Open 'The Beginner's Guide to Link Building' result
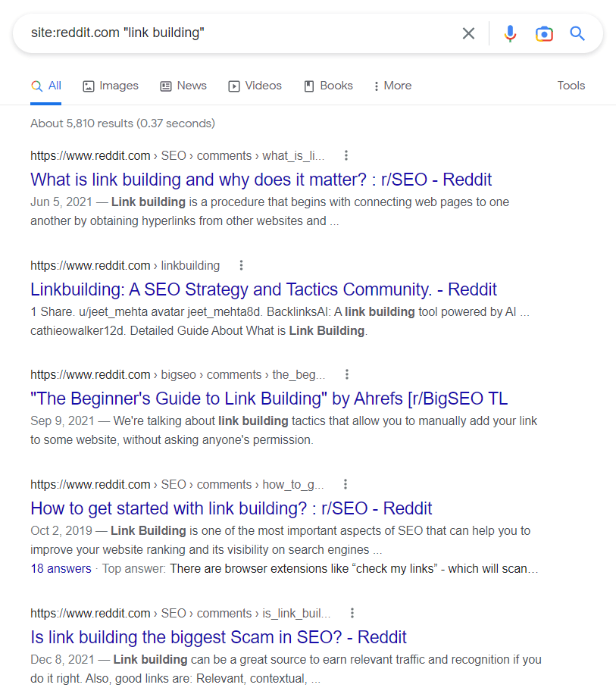Screen dimensions: 616x694 [x=269, y=399]
